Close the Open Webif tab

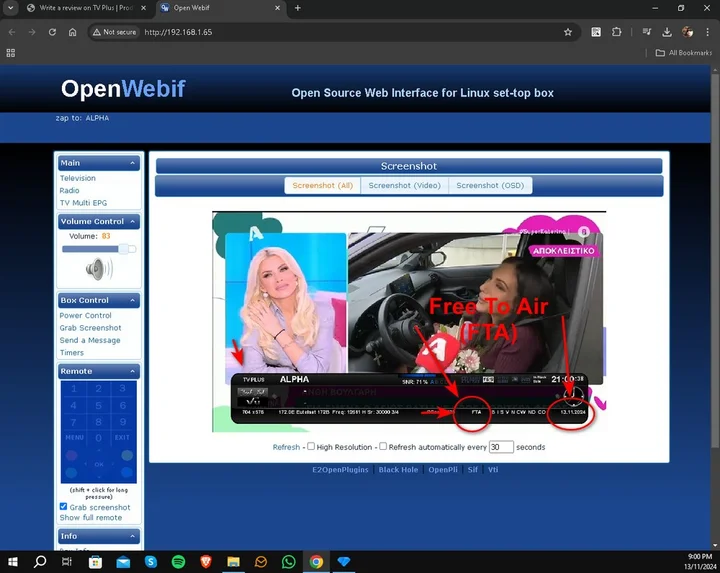tap(277, 8)
